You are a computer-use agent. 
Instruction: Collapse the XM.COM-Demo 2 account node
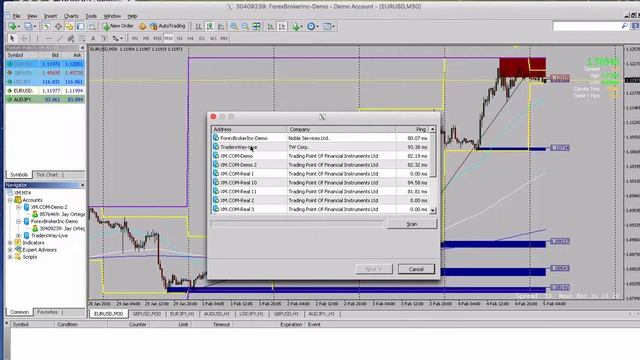18,207
